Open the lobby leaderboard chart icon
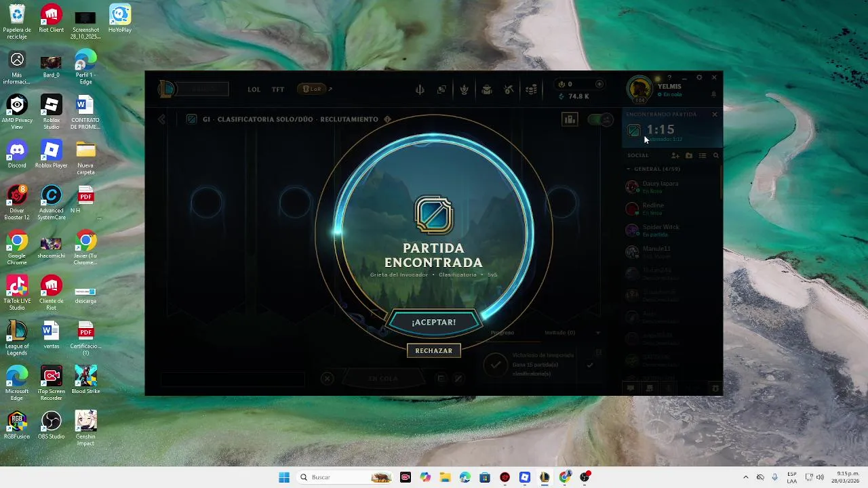 click(569, 119)
